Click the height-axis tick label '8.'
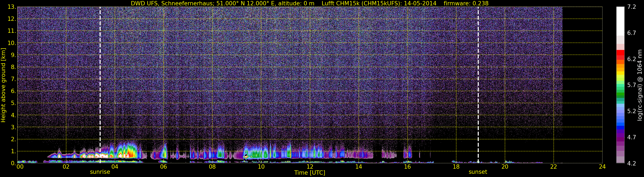 click(13, 67)
